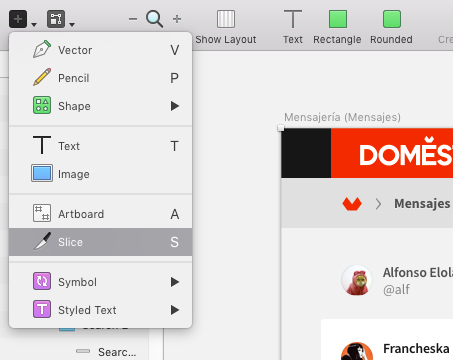453x360 pixels.
Task: Open the Styled Text submenu
Action: 101,310
